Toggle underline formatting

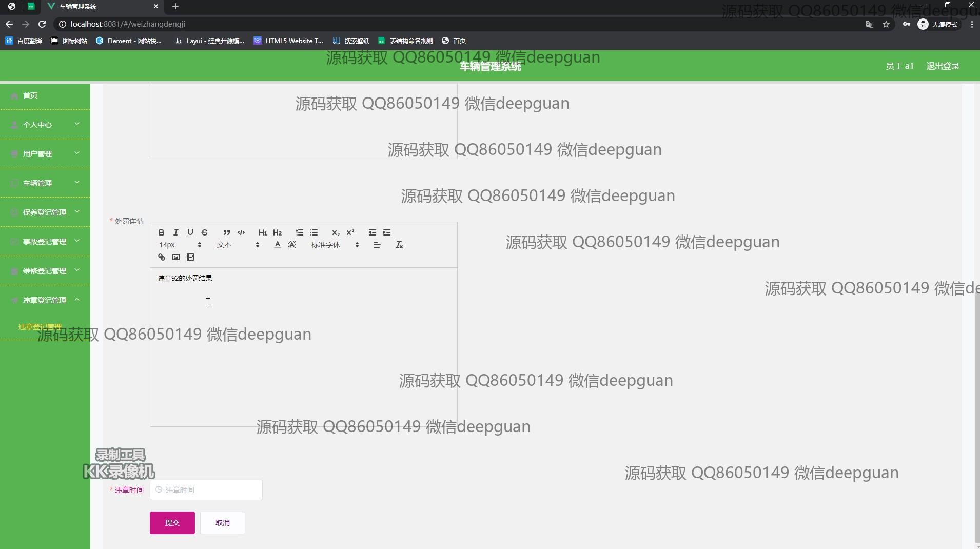tap(190, 232)
